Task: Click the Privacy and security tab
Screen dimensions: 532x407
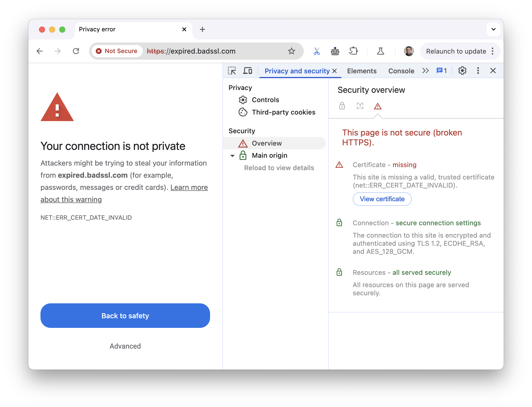Action: (297, 70)
